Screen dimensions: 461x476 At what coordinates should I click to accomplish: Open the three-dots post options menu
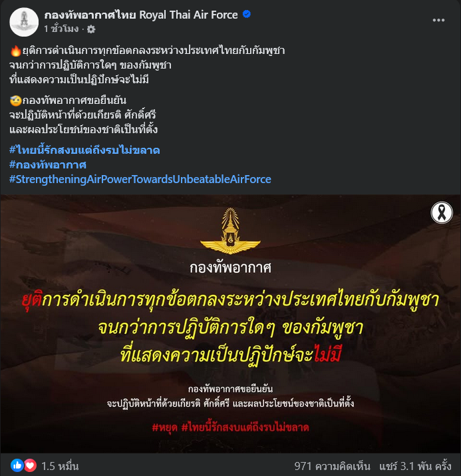point(438,21)
